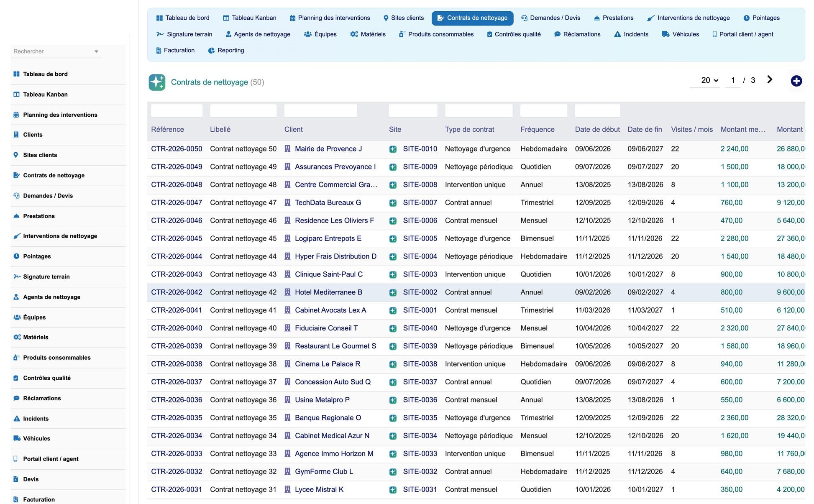Open the Interventions de nettoyage top tab

pyautogui.click(x=688, y=18)
